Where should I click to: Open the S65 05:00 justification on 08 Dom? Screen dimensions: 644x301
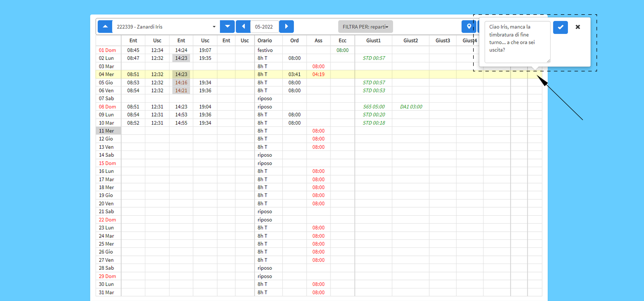[373, 107]
